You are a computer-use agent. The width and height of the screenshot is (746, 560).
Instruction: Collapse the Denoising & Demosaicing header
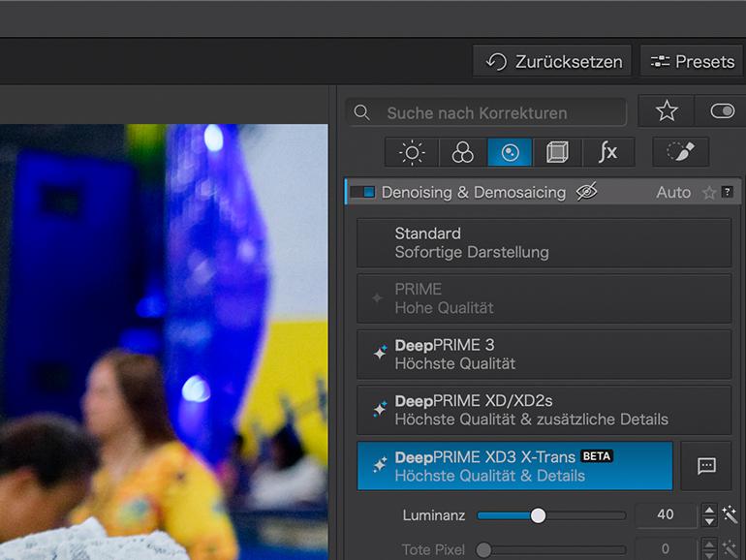(x=543, y=192)
